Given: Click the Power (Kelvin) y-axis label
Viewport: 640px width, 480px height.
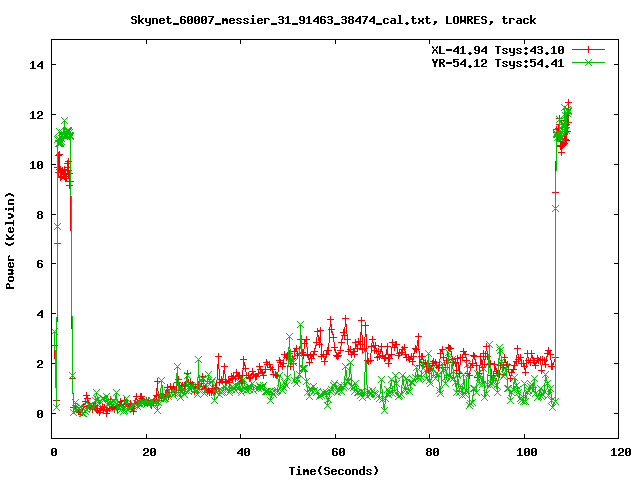Looking at the screenshot, I should point(10,241).
